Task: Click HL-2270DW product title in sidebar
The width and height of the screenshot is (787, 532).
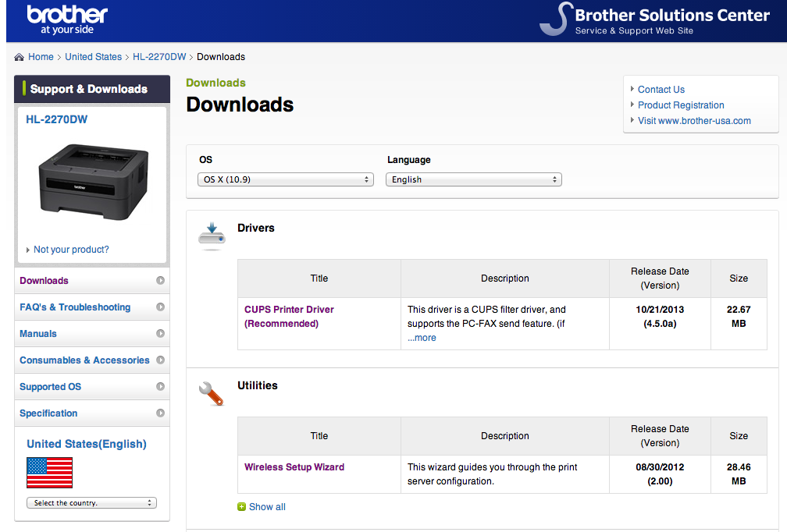Action: [57, 119]
